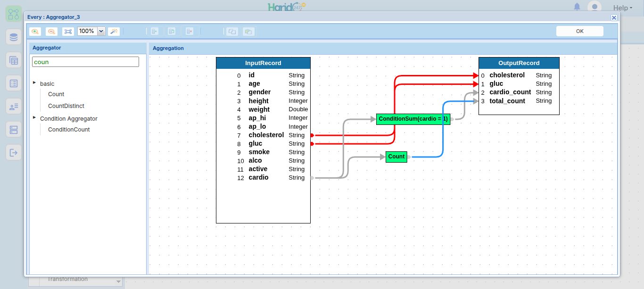Close the Aggregator_3 dialog
The height and width of the screenshot is (289, 644).
click(x=614, y=17)
